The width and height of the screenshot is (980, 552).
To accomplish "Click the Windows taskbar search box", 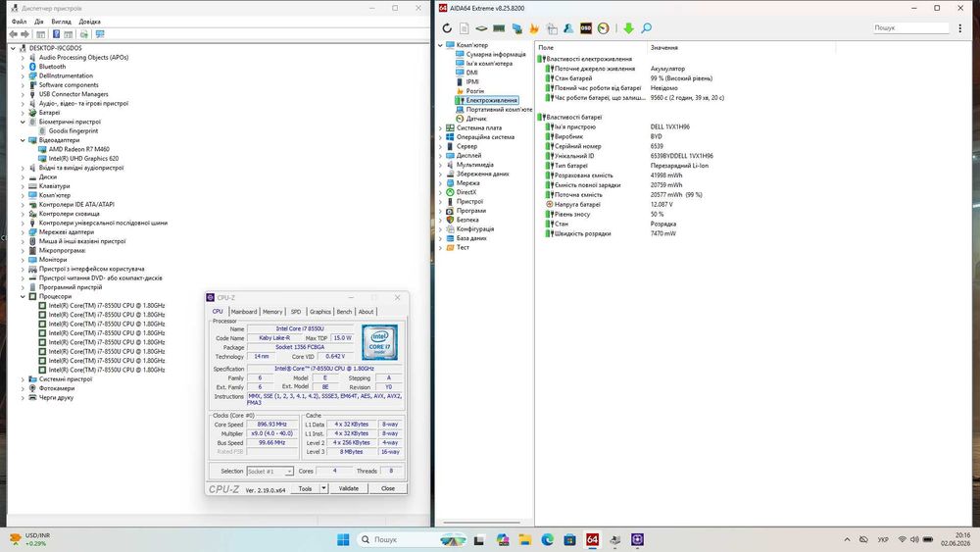I will pos(412,539).
